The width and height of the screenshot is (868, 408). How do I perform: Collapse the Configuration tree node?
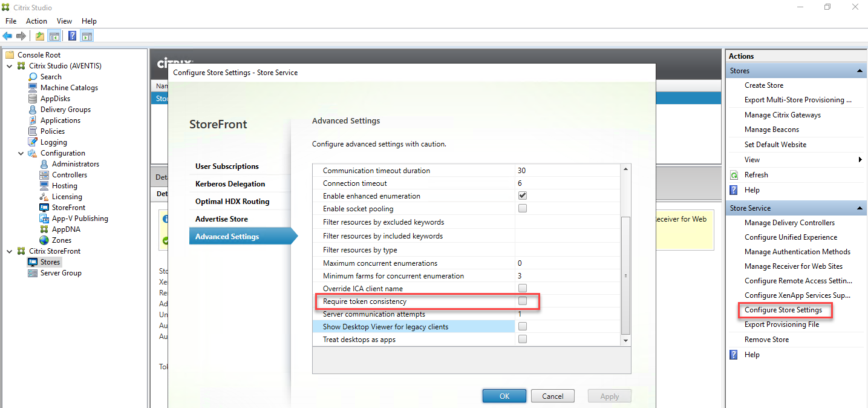[x=21, y=153]
